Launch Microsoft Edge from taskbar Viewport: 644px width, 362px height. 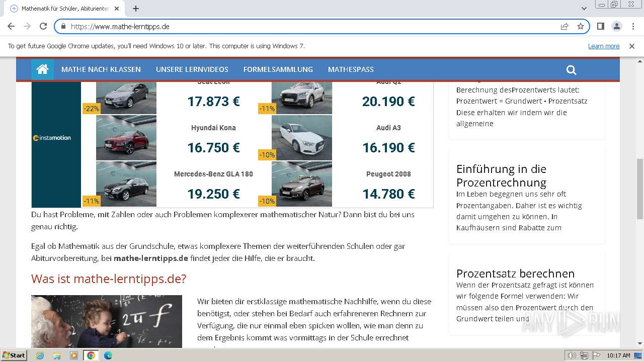tap(108, 355)
